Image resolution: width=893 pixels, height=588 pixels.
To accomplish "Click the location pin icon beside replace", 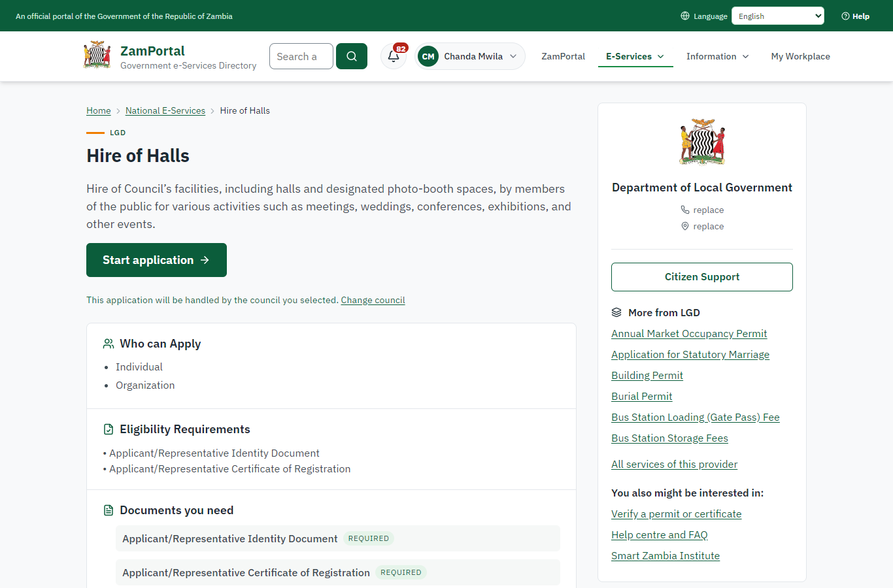I will 685,226.
